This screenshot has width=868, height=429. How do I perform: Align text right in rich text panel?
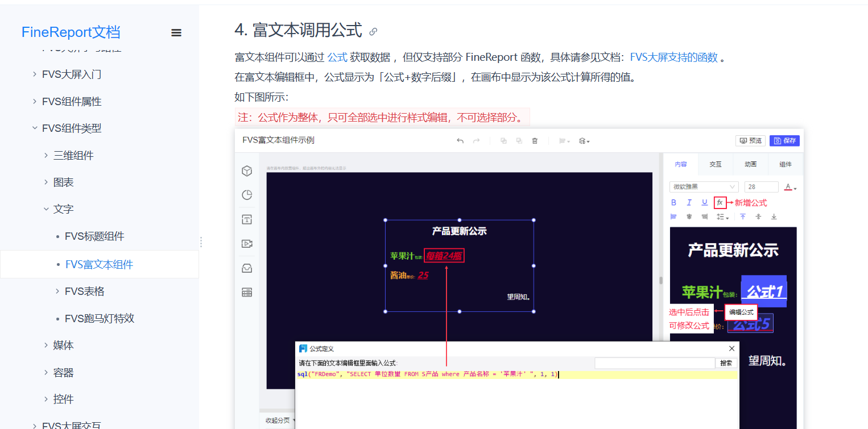tap(705, 216)
